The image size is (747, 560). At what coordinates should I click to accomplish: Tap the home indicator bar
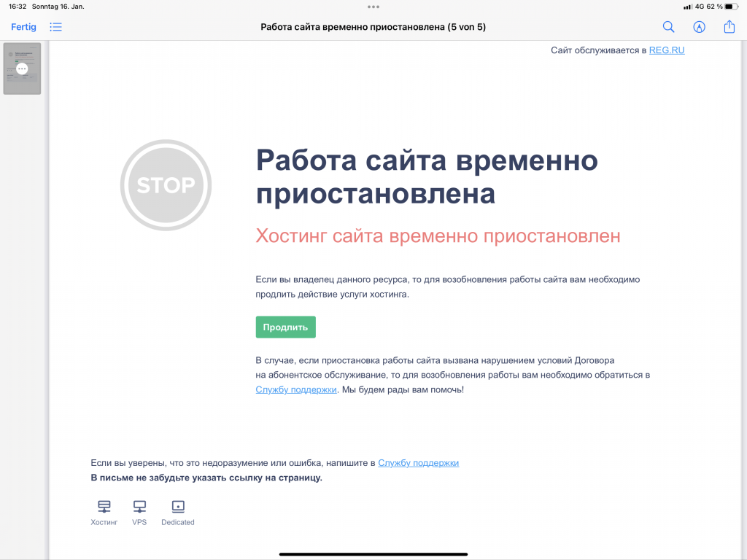(373, 554)
